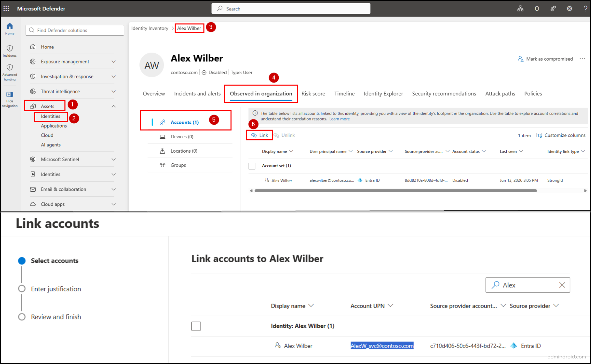Screen dimensions: 591x364
Task: Click the horizontal scrollbar under the accounts table
Action: coord(396,191)
